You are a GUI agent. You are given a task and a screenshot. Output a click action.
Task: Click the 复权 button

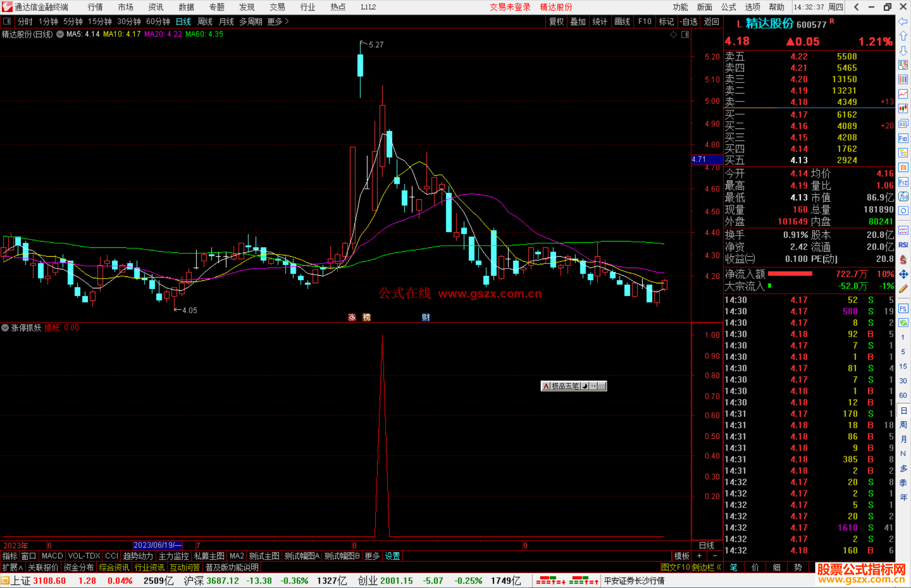(x=556, y=21)
